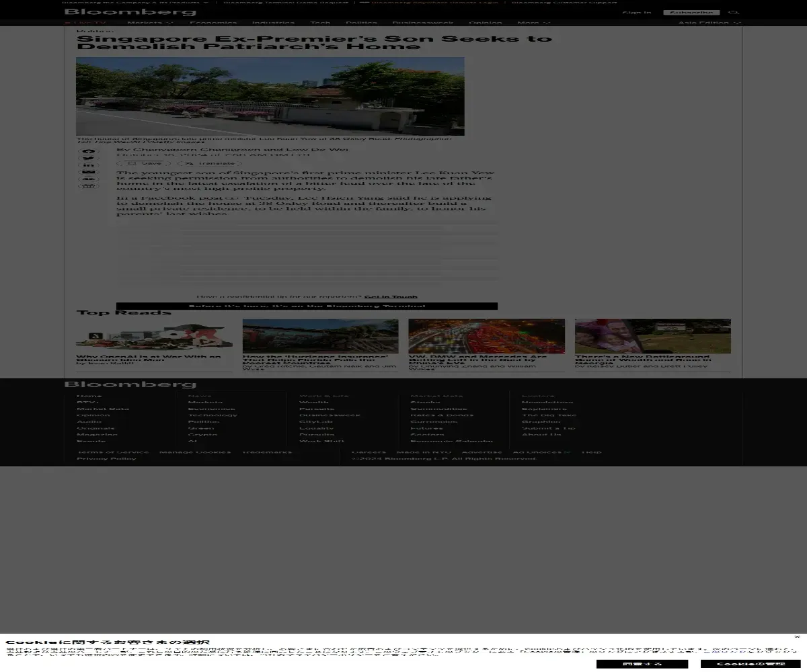Image resolution: width=807 pixels, height=672 pixels.
Task: Share article on LinkedIn icon
Action: [89, 165]
